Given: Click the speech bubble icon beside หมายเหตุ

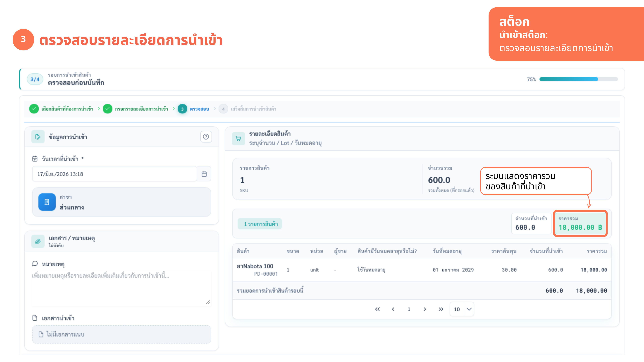Looking at the screenshot, I should point(35,264).
